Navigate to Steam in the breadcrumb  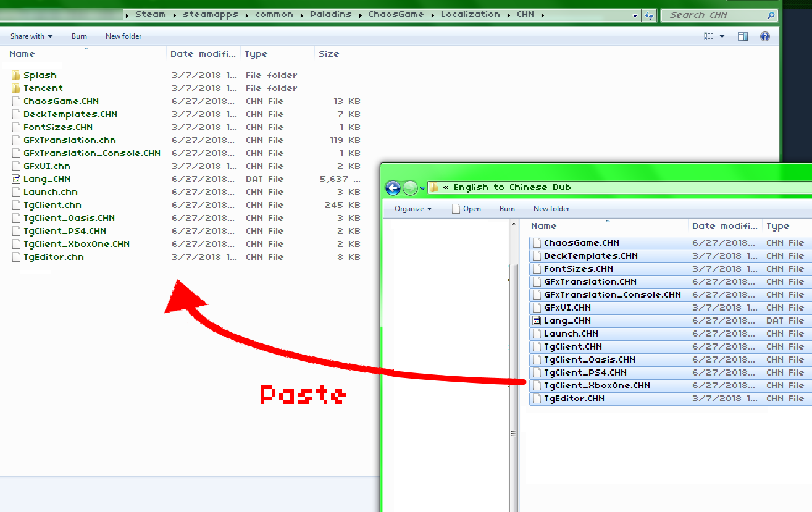tap(151, 15)
